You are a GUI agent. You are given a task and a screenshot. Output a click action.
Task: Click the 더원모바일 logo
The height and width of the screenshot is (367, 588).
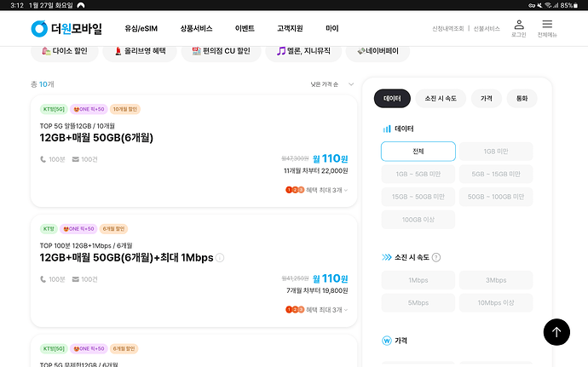pos(66,29)
